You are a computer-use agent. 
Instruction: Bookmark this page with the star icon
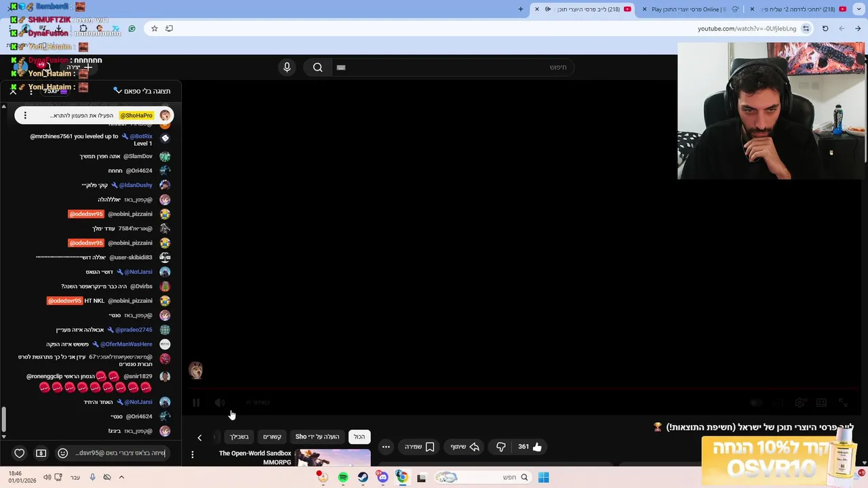(155, 28)
